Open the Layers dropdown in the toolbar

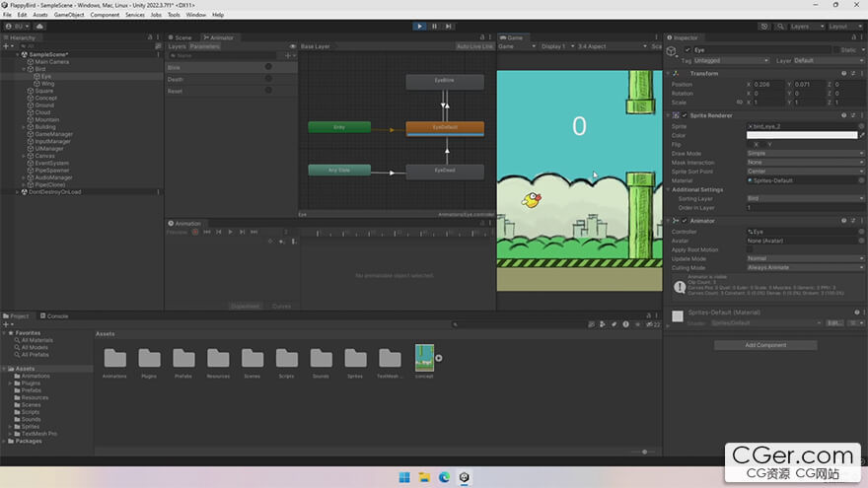point(805,27)
